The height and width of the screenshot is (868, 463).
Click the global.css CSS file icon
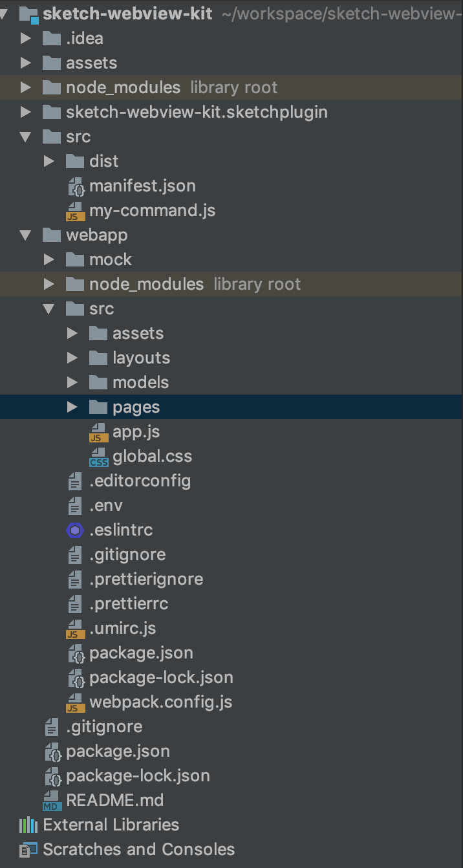(99, 457)
